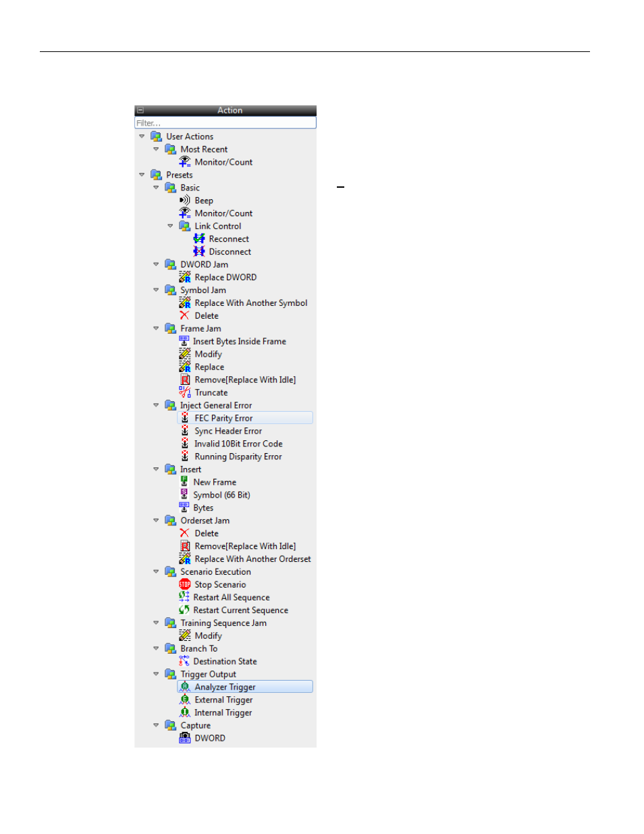The height and width of the screenshot is (834, 644).
Task: Click red X Delete icon under Symbol Jam
Action: [x=184, y=316]
